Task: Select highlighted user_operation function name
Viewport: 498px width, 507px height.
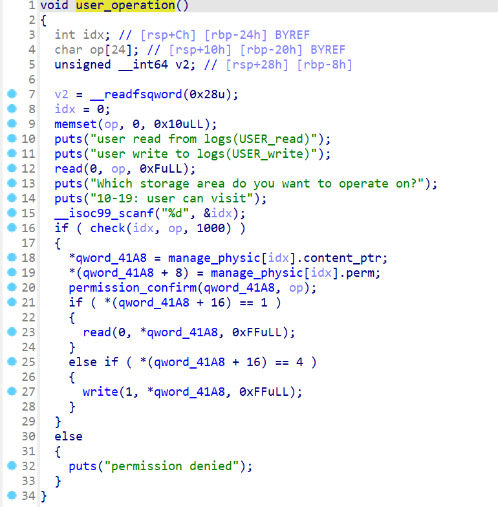Action: tap(125, 6)
